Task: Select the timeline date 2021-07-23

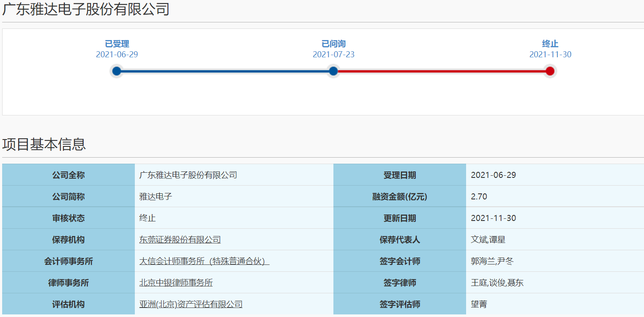Action: pos(333,55)
